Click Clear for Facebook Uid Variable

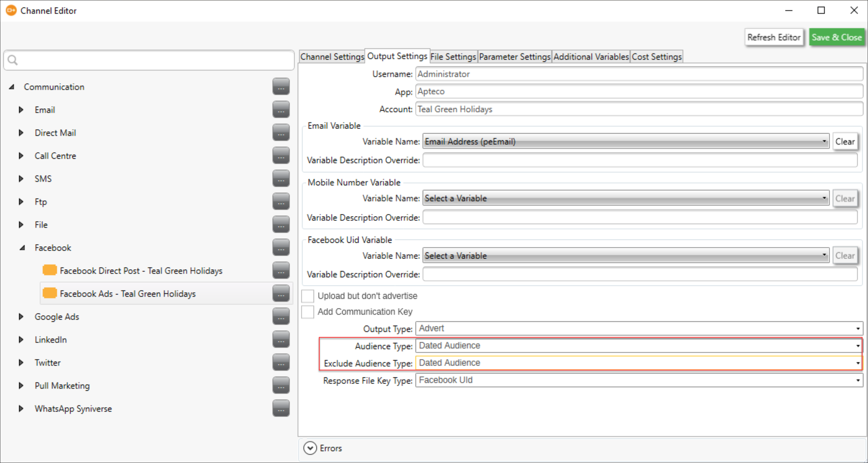[845, 255]
